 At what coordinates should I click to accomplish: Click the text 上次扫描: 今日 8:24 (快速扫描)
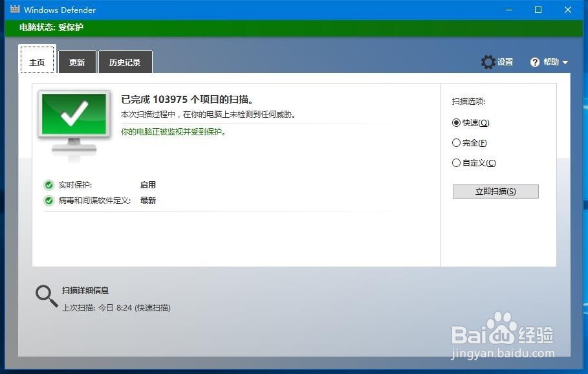click(116, 308)
